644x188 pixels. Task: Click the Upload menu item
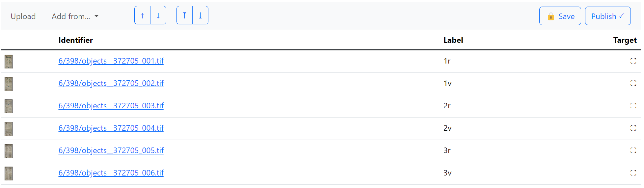click(23, 16)
